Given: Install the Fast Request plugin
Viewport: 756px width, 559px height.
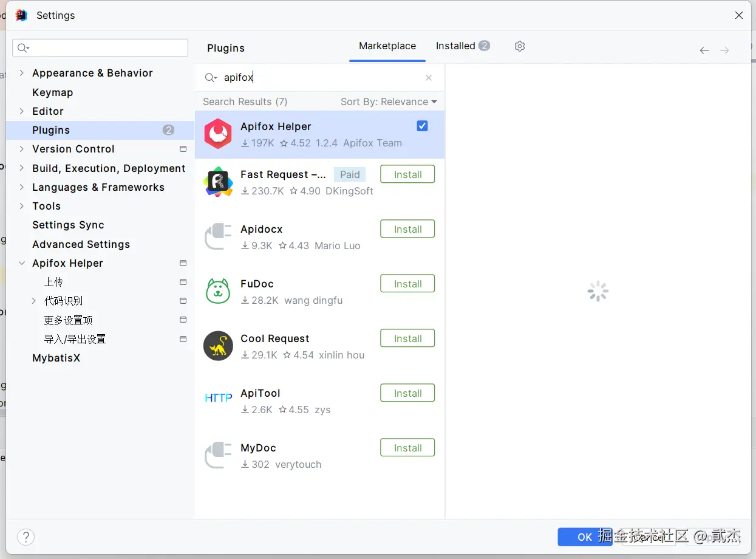Looking at the screenshot, I should 407,174.
